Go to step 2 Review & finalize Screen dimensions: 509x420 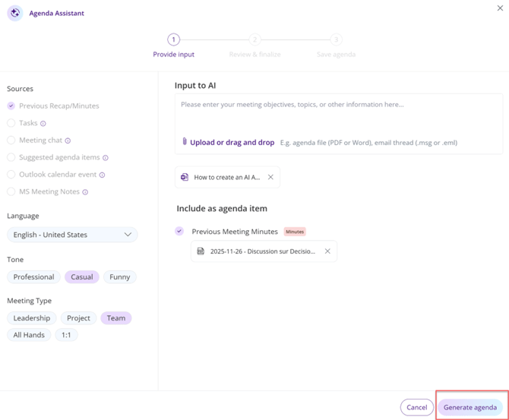pos(254,40)
